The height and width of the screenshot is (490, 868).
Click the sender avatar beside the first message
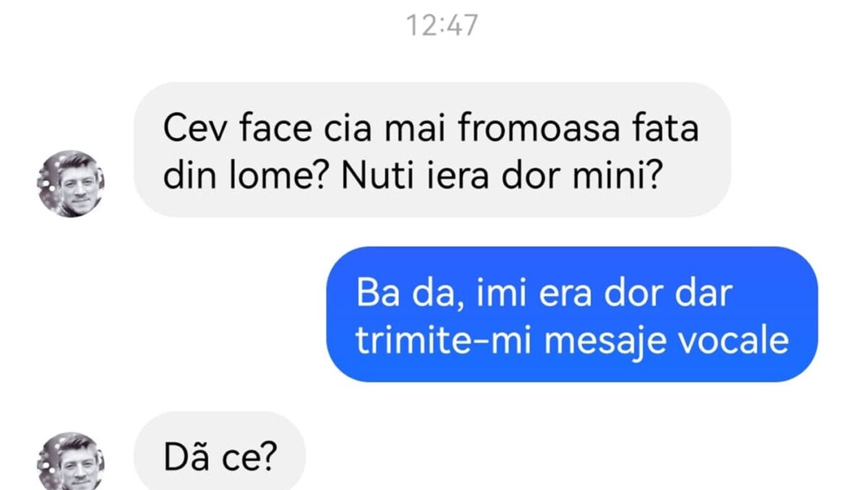tap(70, 184)
